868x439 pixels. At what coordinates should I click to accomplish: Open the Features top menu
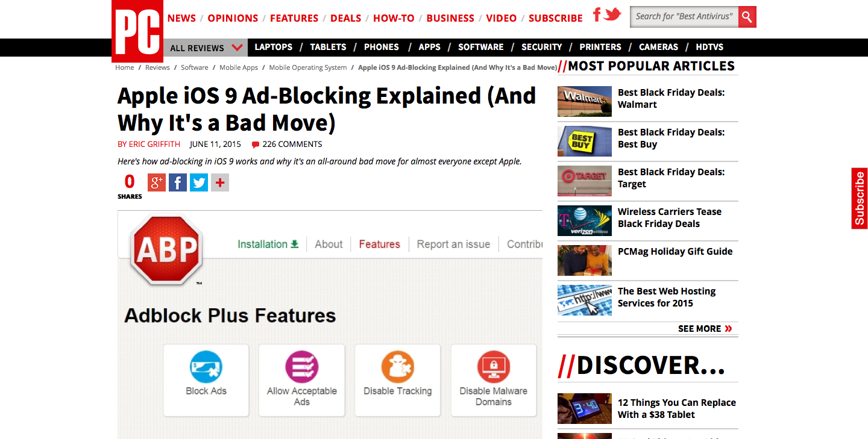coord(294,18)
